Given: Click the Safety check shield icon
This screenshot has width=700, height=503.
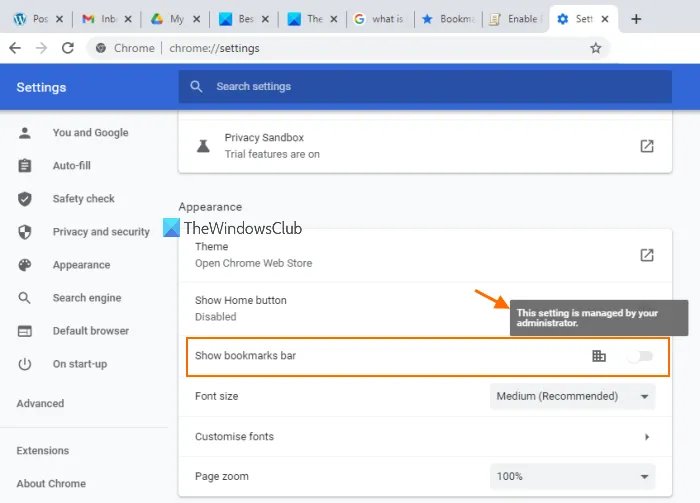Looking at the screenshot, I should [25, 199].
